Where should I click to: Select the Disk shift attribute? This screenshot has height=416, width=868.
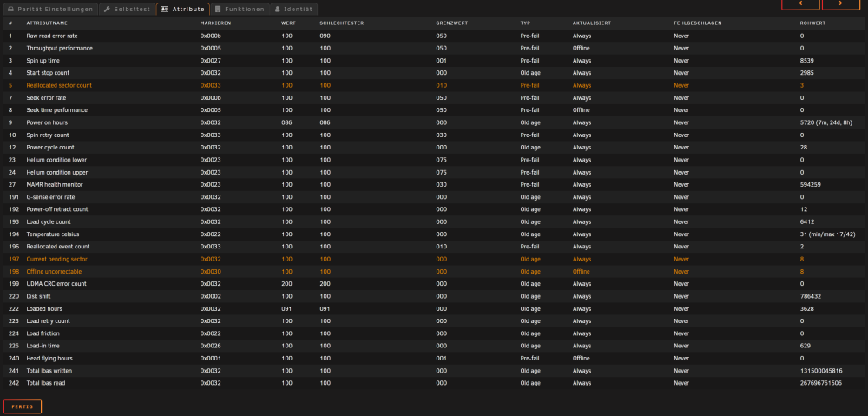tap(39, 296)
